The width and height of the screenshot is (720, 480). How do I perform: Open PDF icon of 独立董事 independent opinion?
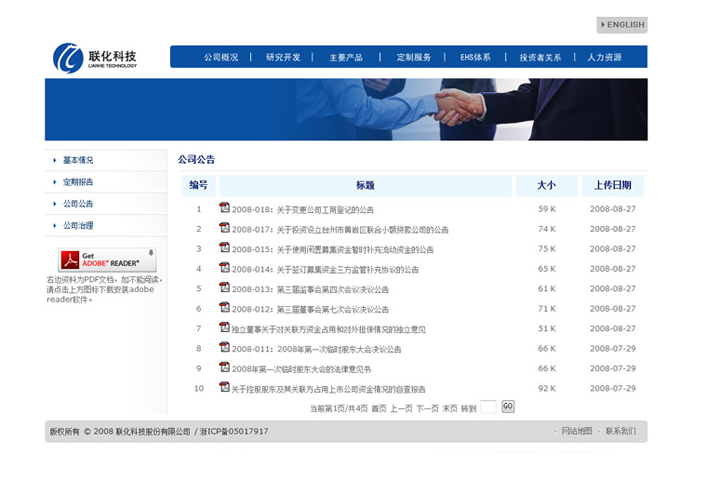point(225,327)
